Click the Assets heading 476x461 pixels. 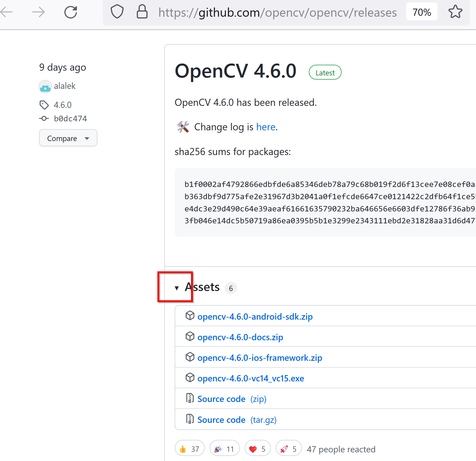click(202, 287)
